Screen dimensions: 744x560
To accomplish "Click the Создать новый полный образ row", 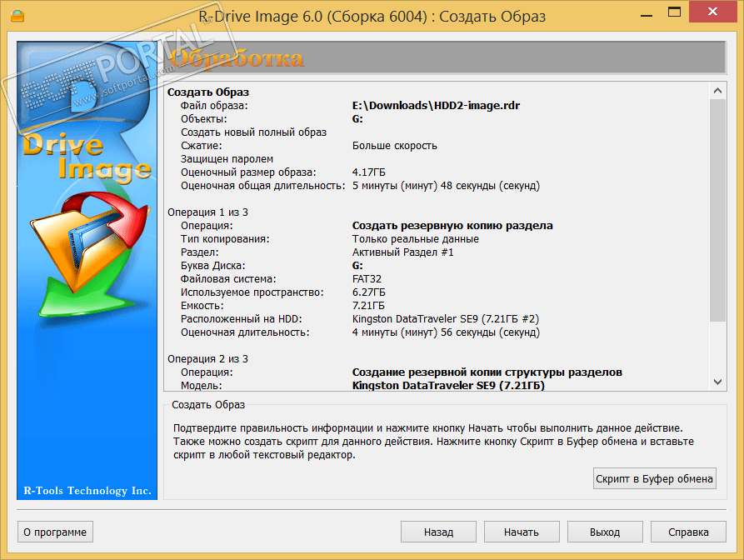I will pos(253,132).
